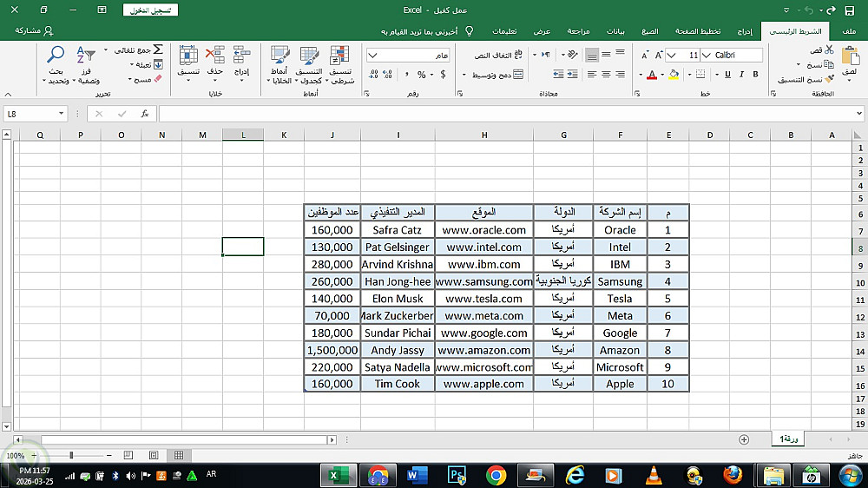Expand the Name Box dropdown arrow
This screenshot has width=868, height=488.
(x=61, y=114)
